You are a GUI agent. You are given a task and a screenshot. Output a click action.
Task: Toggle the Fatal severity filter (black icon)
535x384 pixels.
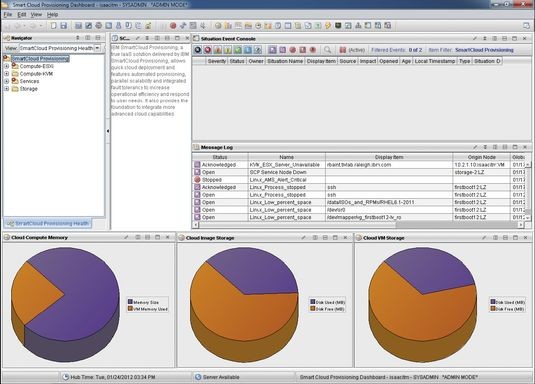[x=198, y=50]
